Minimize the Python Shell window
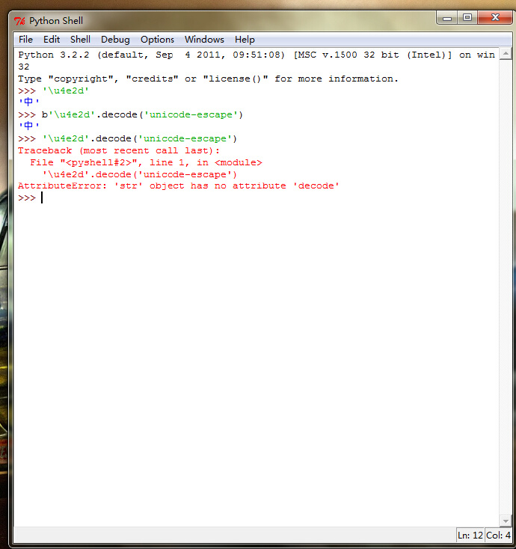516x549 pixels. point(447,18)
